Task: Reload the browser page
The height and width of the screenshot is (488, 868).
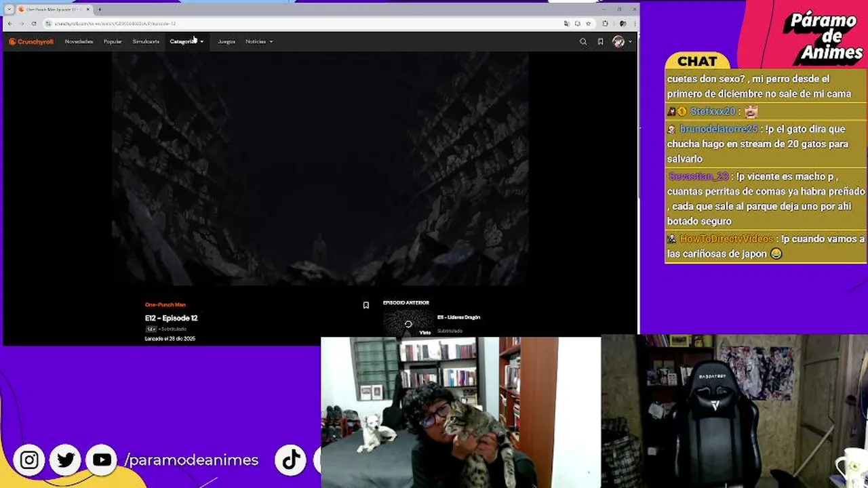Action: click(34, 23)
